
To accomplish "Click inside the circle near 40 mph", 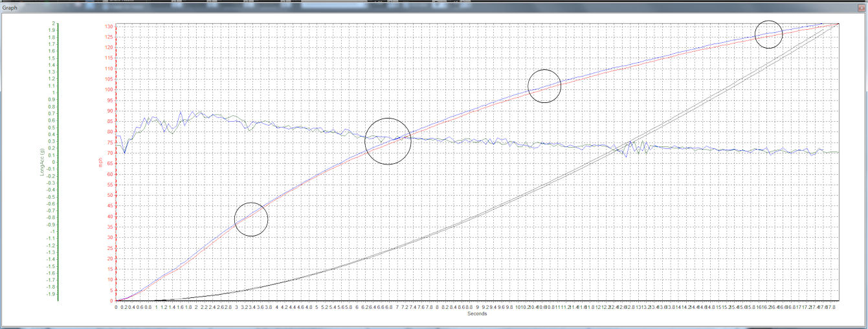I will 250,219.
